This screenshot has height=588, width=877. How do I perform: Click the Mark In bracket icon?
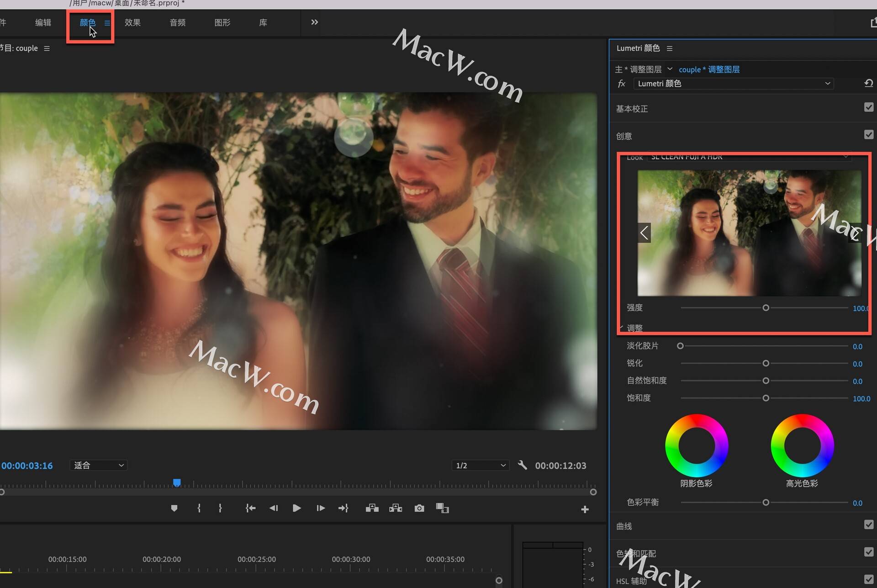pyautogui.click(x=199, y=508)
